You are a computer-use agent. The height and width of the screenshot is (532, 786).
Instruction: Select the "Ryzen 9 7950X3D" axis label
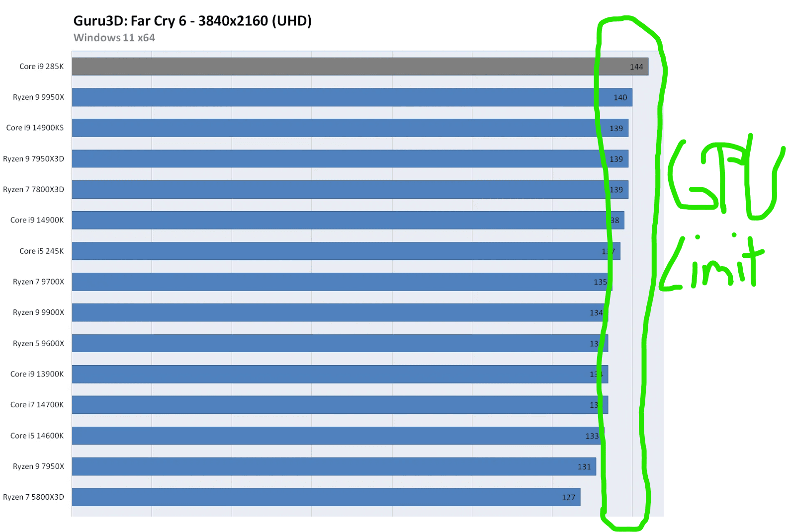pyautogui.click(x=34, y=159)
